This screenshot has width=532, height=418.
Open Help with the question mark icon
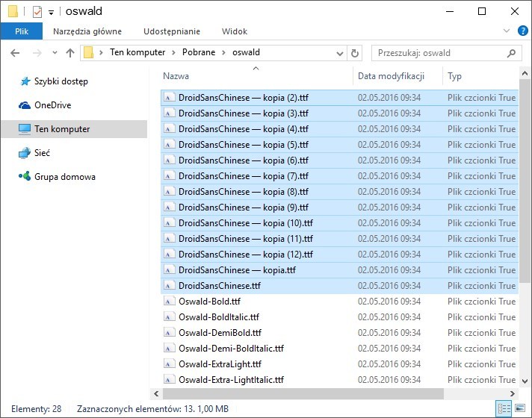pyautogui.click(x=522, y=31)
